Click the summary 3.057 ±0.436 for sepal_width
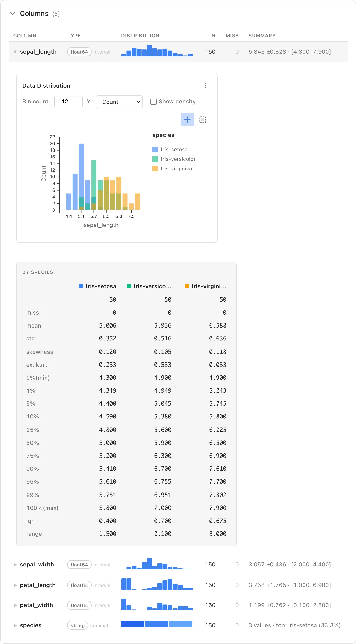 click(x=267, y=565)
